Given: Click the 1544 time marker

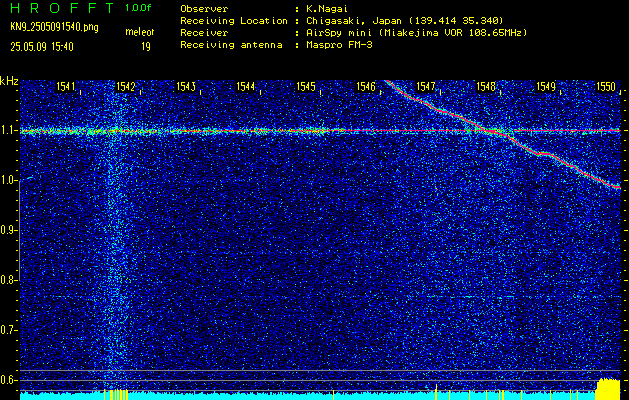Looking at the screenshot, I should tap(246, 86).
